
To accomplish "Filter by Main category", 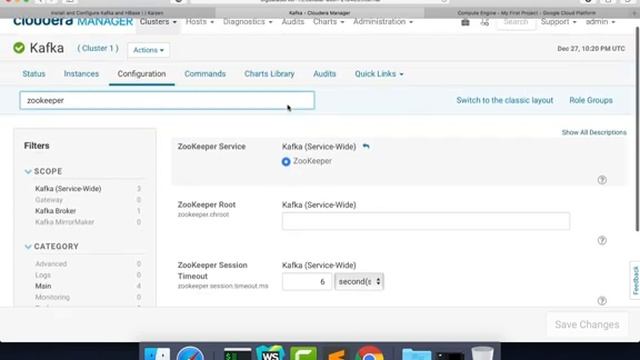I will pos(43,286).
